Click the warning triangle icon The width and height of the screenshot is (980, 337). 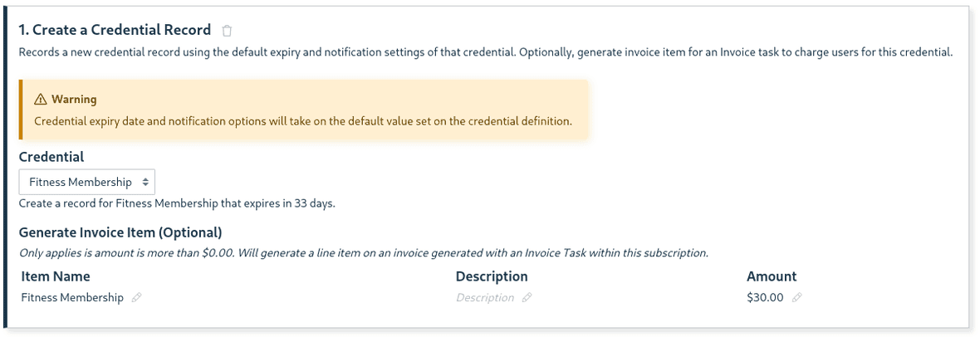click(40, 100)
